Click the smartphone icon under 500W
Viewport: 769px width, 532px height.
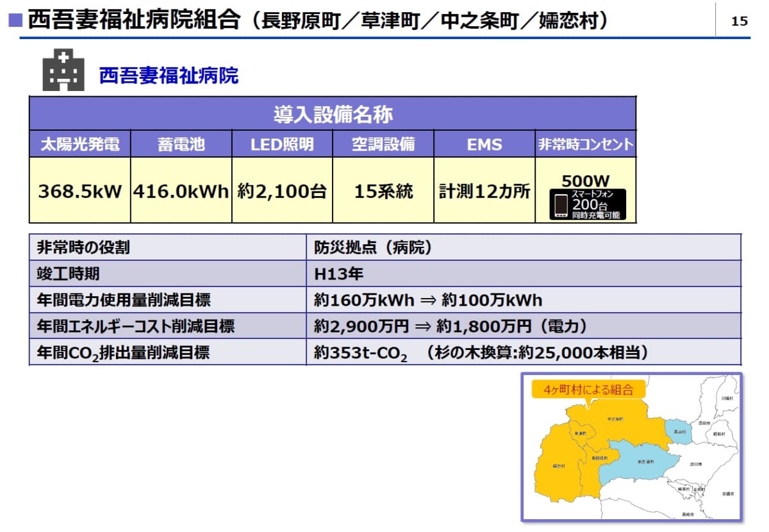coord(560,204)
